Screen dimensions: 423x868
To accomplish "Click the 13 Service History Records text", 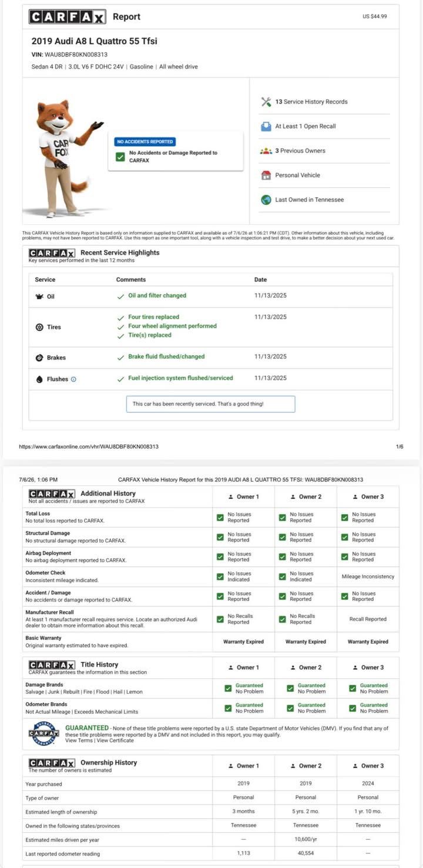I will point(311,102).
